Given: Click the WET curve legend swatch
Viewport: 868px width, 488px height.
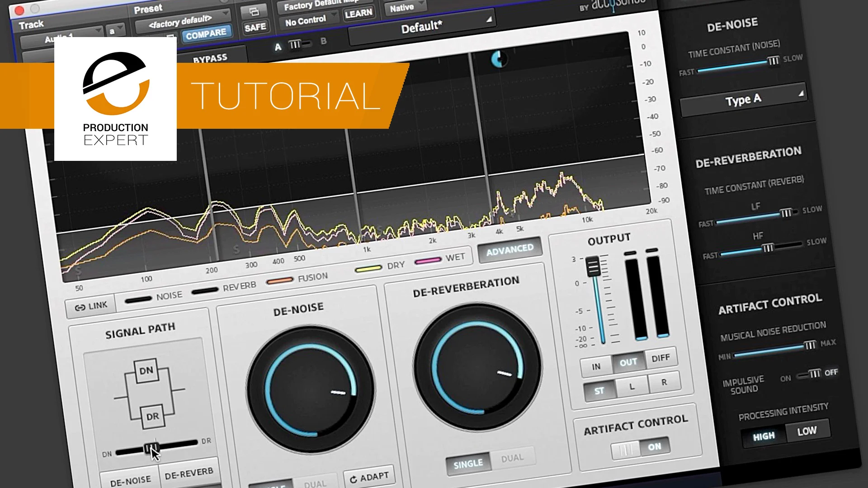Looking at the screenshot, I should coord(427,260).
